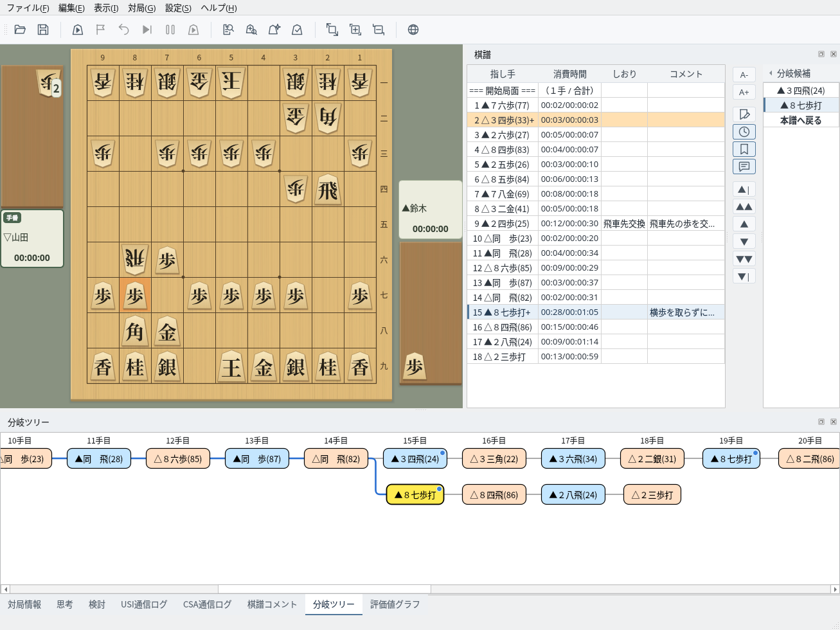Increase kifu font size with A+ button
Image resolution: width=840 pixels, height=630 pixels.
click(x=744, y=92)
